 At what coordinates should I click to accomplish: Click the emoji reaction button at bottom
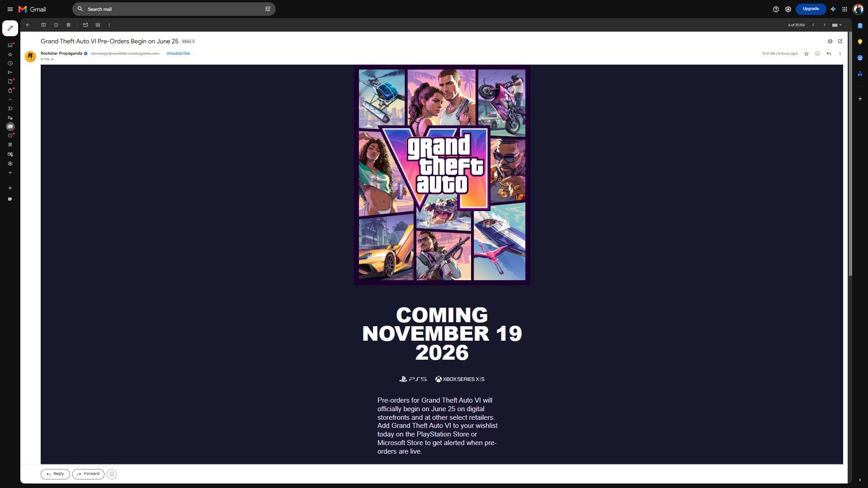click(112, 474)
